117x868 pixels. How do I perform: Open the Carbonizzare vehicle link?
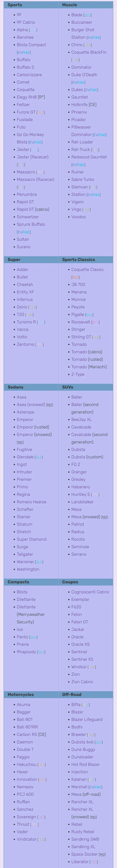29,75
